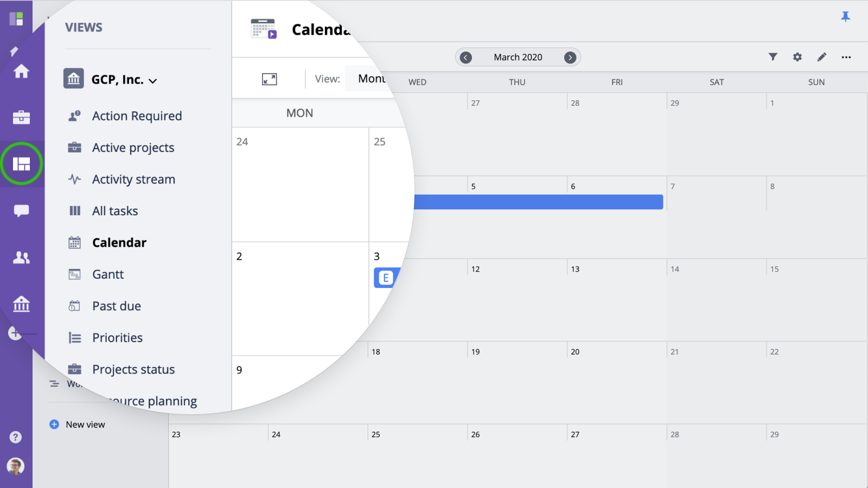Click the New view link
This screenshot has width=868, height=488.
[85, 425]
